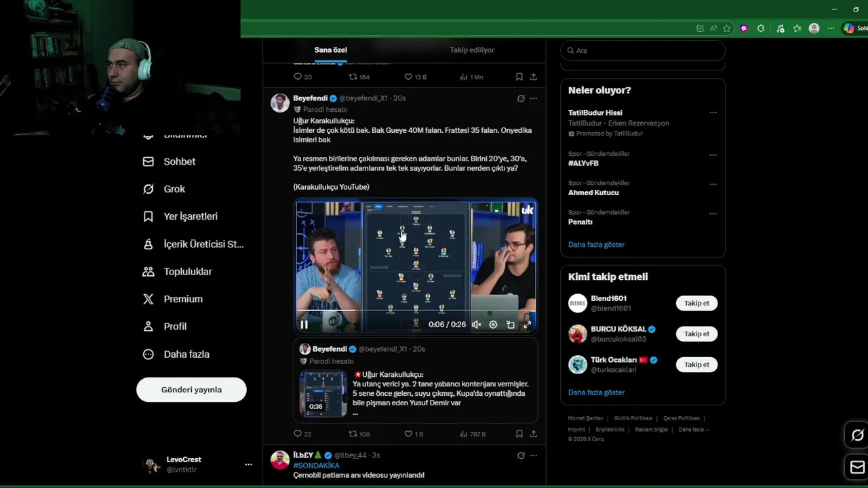868x488 pixels.
Task: Switch to the Takip ediliyor tab
Action: click(472, 50)
